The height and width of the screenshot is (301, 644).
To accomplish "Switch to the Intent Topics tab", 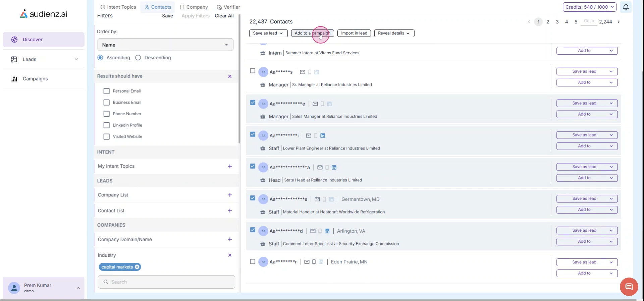I will [118, 7].
